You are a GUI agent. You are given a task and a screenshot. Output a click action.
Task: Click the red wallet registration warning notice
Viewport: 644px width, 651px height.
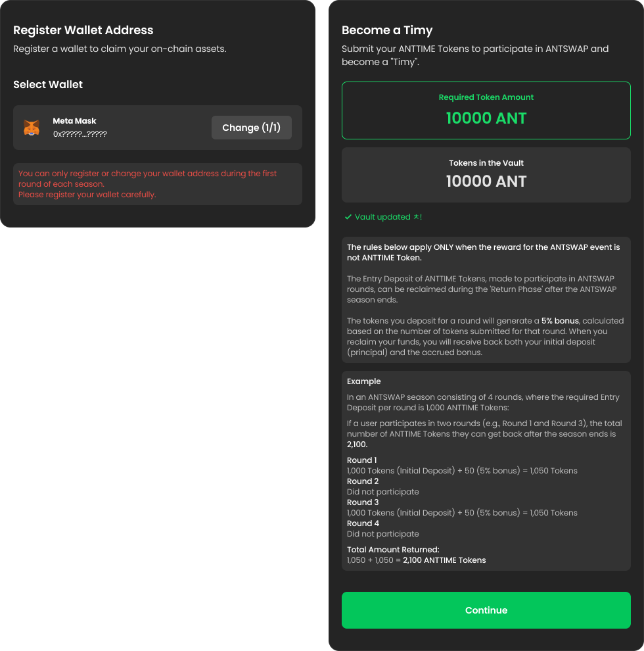(158, 184)
